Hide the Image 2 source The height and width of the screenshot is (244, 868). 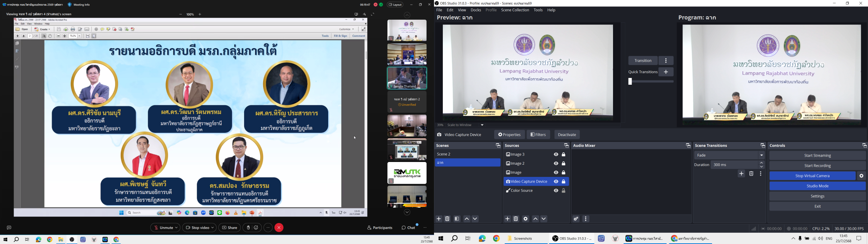[556, 164]
